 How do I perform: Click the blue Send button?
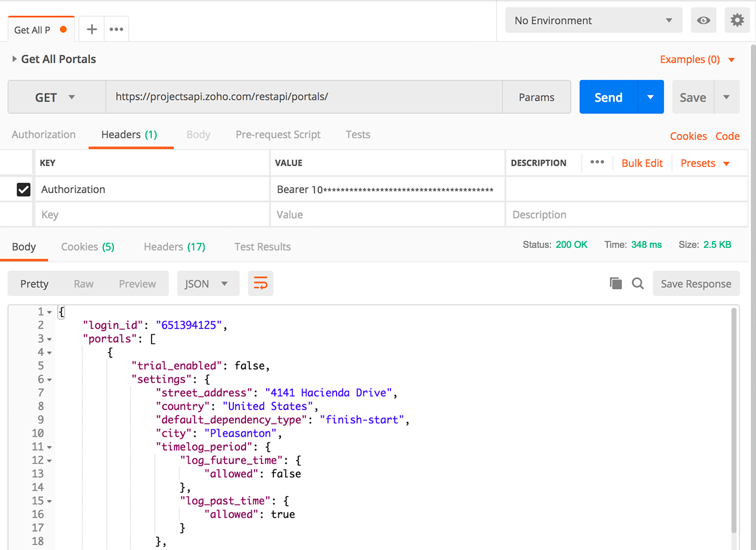pos(609,97)
